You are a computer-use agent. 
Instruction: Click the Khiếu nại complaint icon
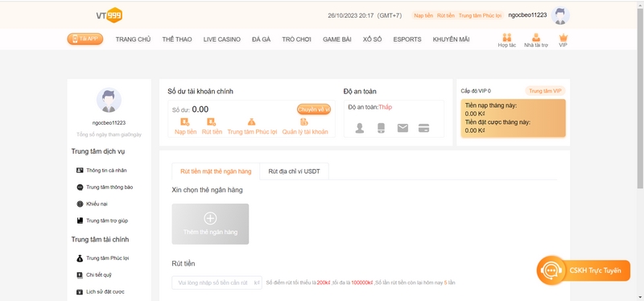click(80, 204)
